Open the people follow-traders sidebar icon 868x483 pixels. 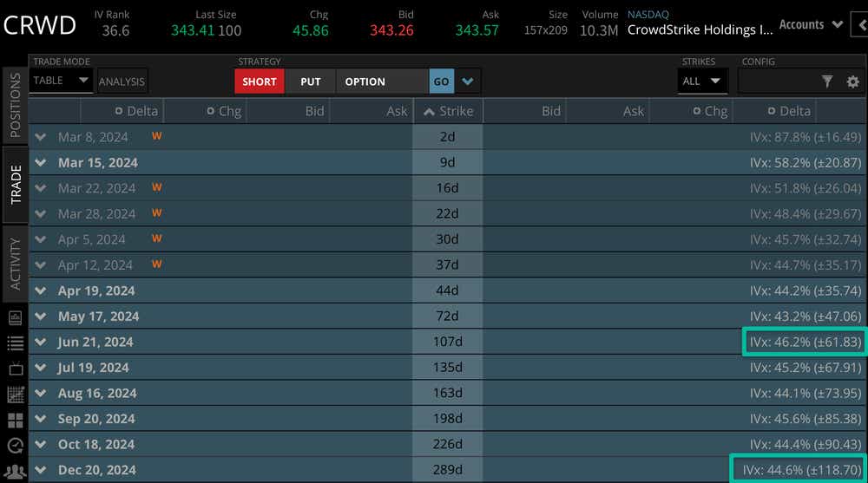pos(15,471)
